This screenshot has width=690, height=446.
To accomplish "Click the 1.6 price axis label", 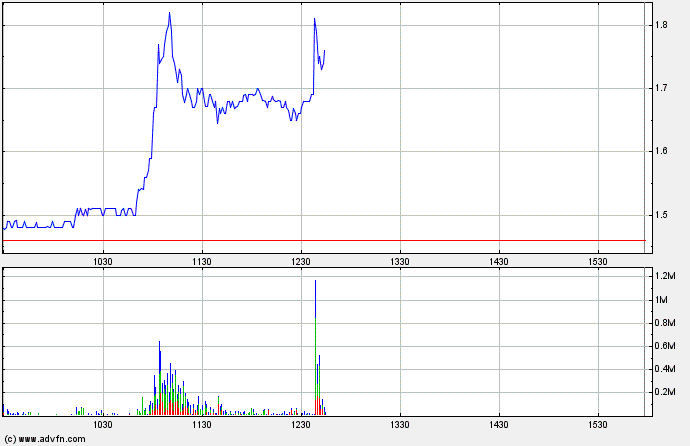I will 661,152.
